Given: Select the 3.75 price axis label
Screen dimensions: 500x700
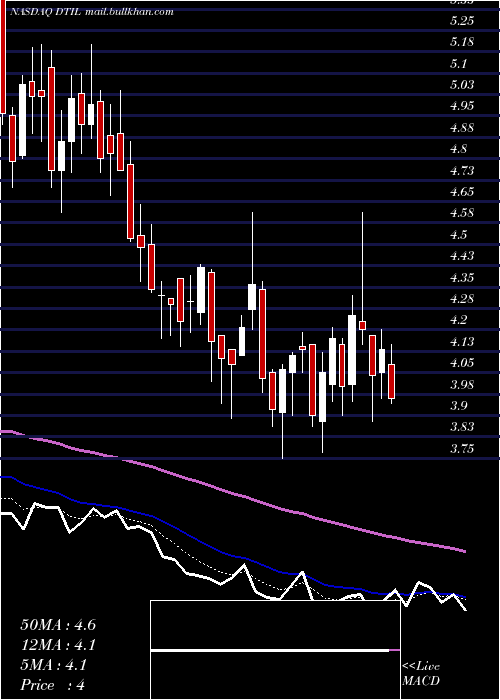Looking at the screenshot, I should [462, 449].
